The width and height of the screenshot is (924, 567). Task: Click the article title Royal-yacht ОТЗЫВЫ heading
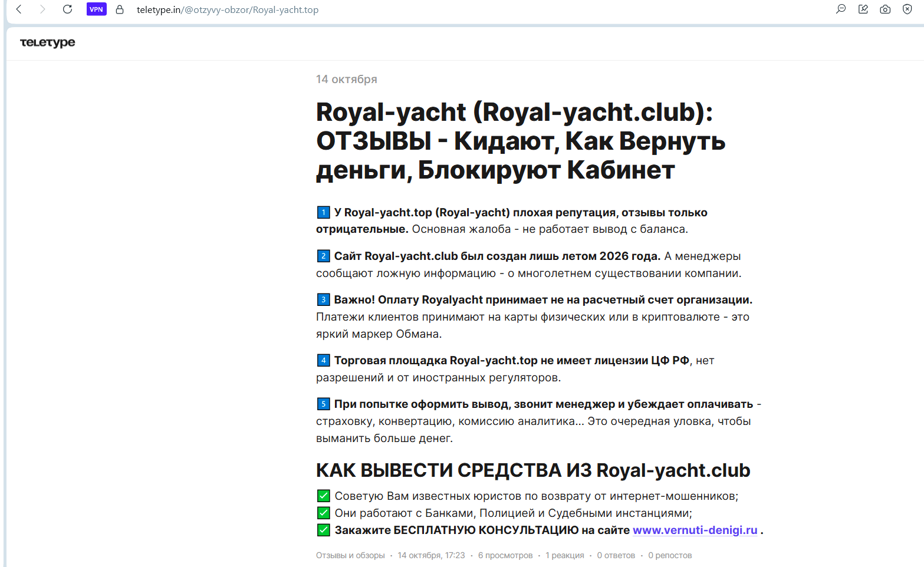tap(521, 141)
